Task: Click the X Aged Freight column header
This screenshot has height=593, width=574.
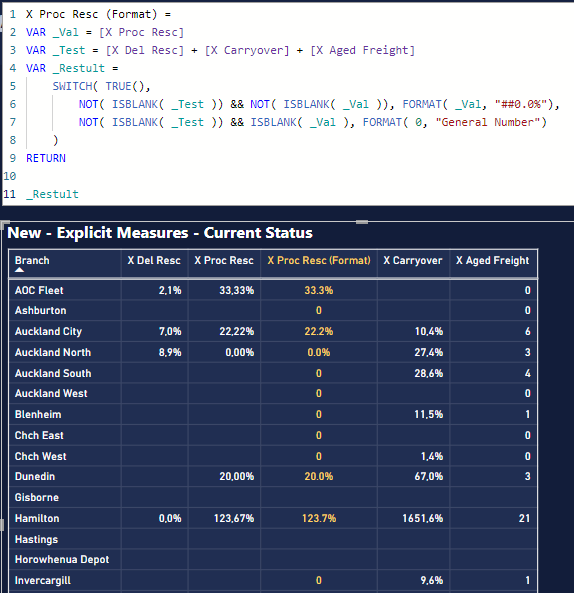Action: coord(492,260)
